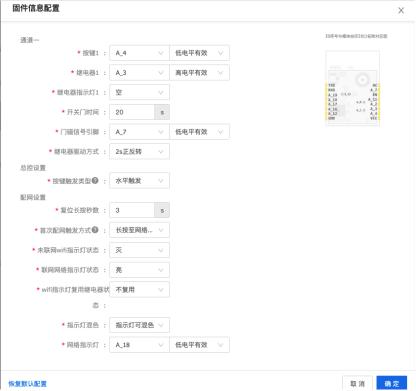Screen dimensions: 416x391
Task: Open 继电器1 level dropdown showing 高电平有效
Action: [x=199, y=73]
